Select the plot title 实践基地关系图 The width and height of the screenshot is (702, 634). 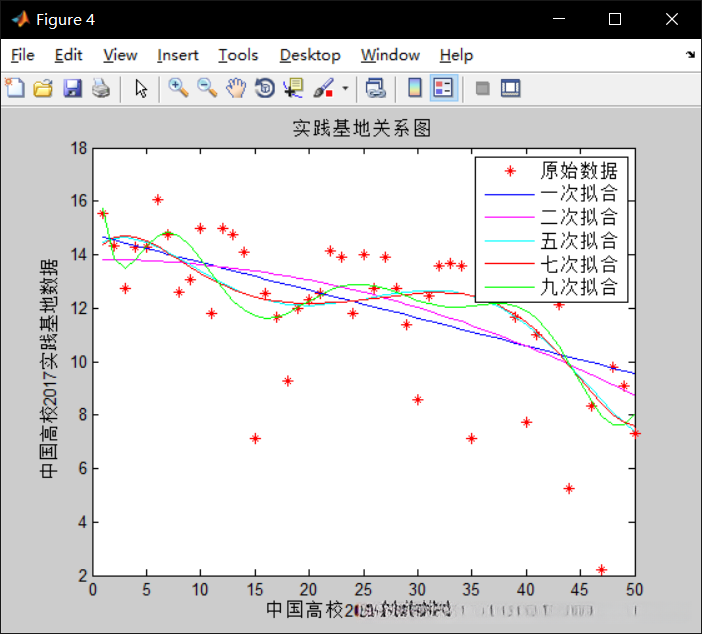[362, 129]
